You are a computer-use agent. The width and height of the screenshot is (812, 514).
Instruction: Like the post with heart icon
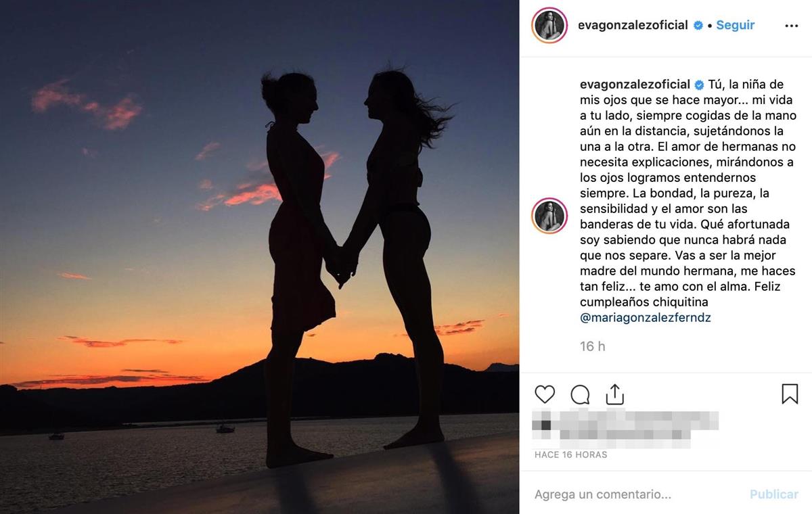[x=545, y=394]
